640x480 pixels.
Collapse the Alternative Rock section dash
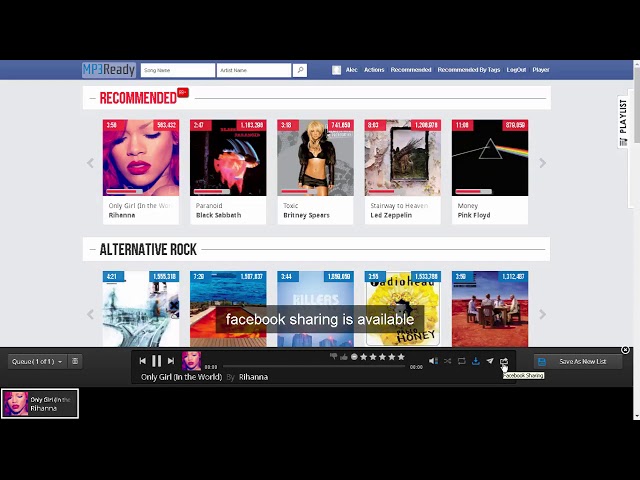coord(92,249)
